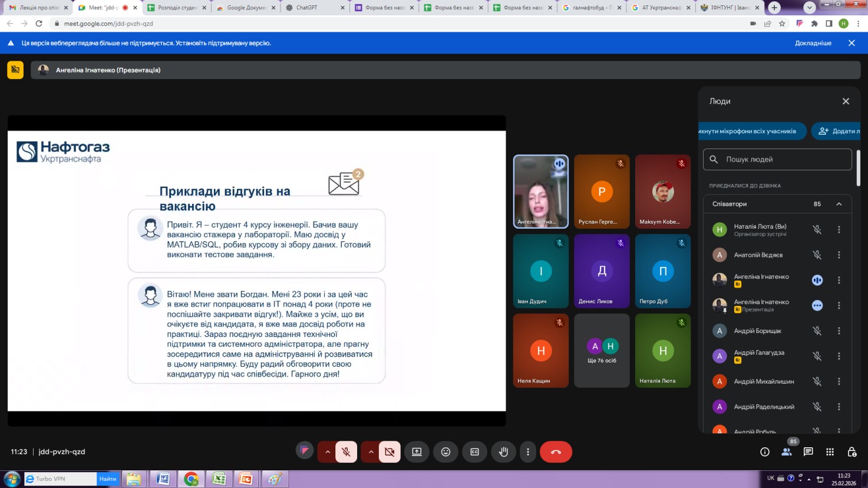Image resolution: width=868 pixels, height=488 pixels.
Task: Open Excel from the taskbar
Action: [219, 479]
